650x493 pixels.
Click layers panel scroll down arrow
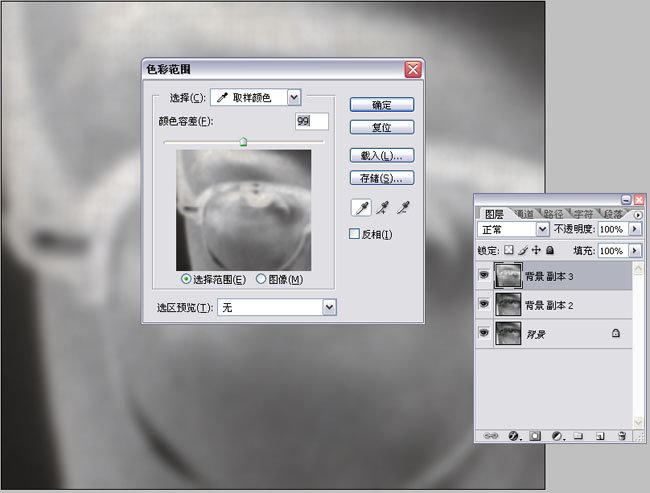coord(638,422)
